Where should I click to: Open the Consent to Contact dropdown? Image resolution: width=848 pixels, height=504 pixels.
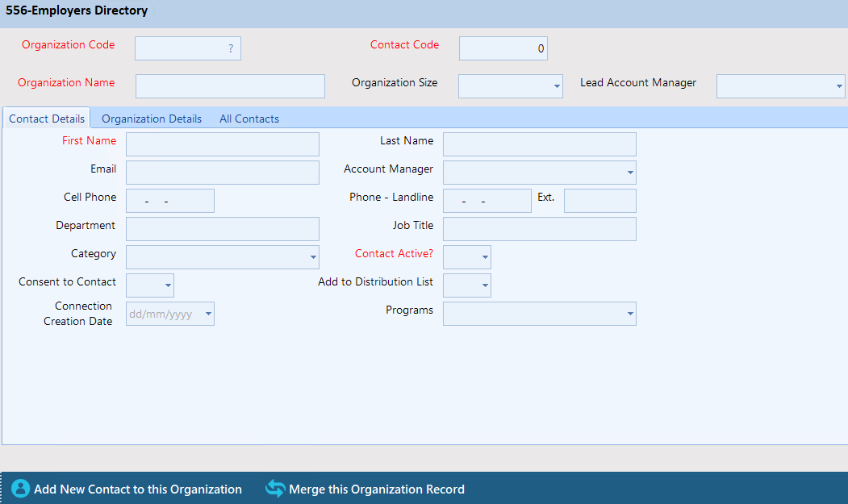pos(167,285)
